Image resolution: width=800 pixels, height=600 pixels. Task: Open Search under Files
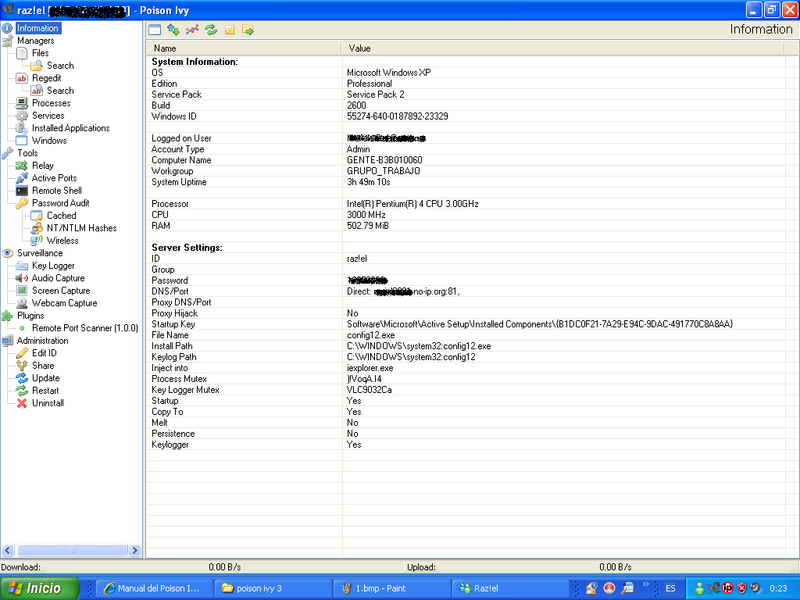click(x=60, y=65)
